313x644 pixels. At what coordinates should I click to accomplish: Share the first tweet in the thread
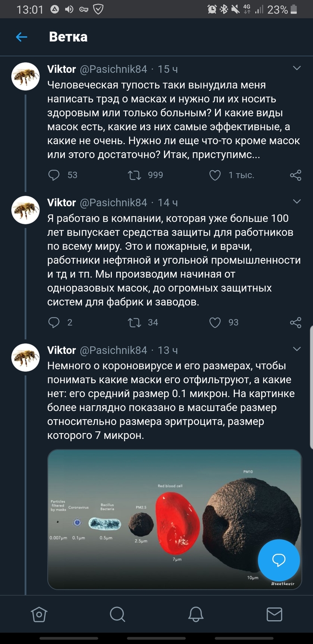(296, 175)
